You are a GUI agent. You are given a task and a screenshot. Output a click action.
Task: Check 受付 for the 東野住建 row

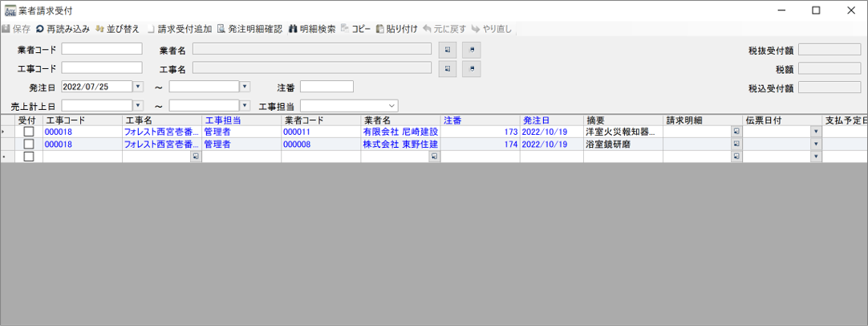[28, 145]
